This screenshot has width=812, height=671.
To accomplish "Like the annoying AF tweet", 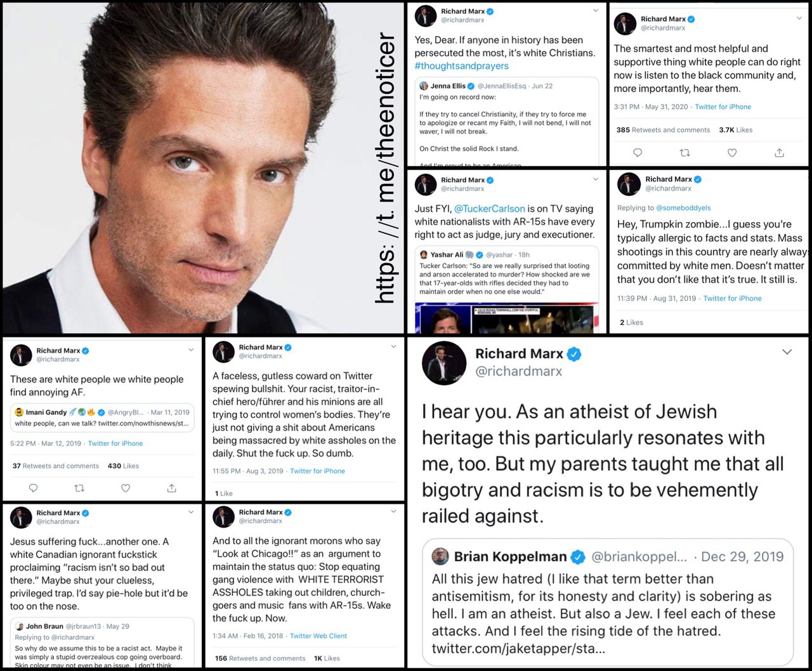I will click(126, 488).
